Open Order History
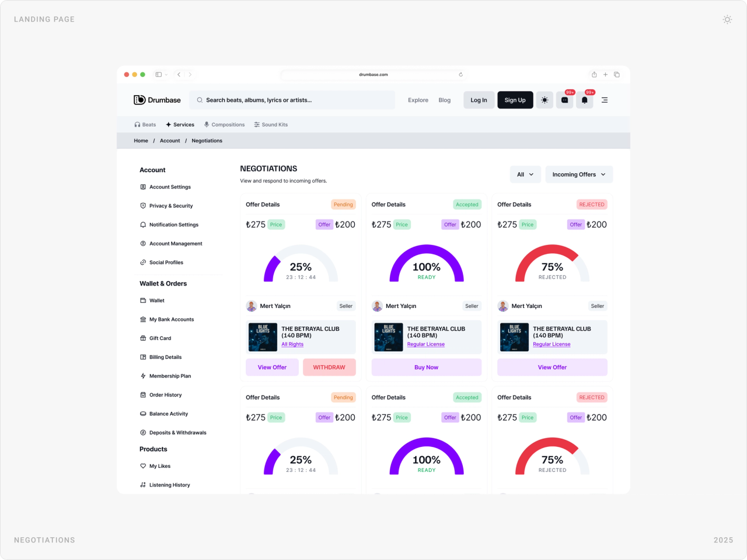Viewport: 747px width, 560px height. 160,395
